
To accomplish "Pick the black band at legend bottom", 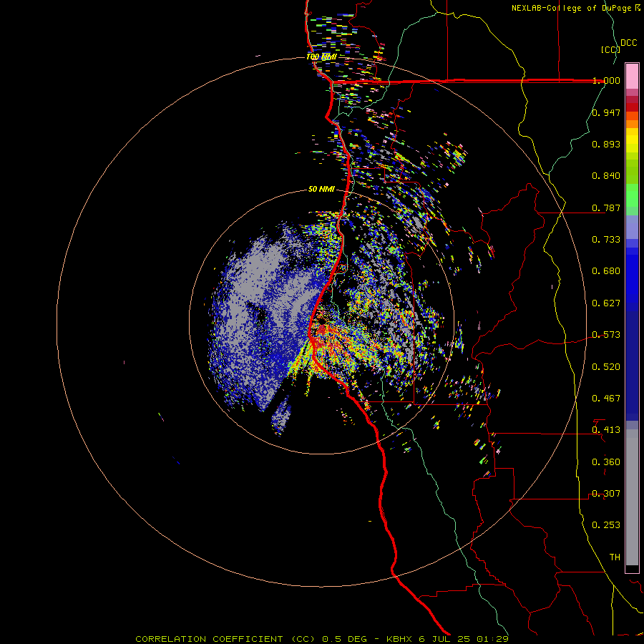I will pos(632,568).
